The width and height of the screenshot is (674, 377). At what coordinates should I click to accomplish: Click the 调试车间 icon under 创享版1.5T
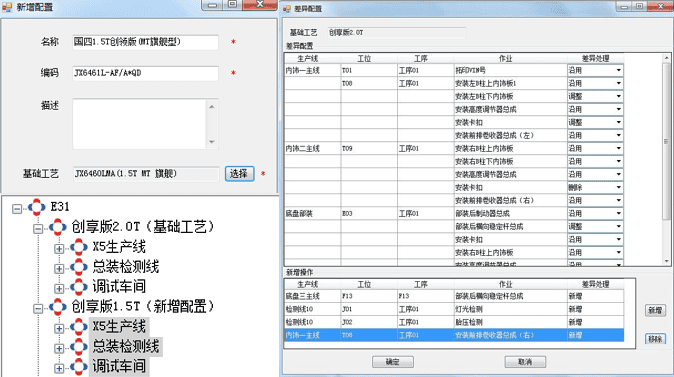pyautogui.click(x=79, y=366)
